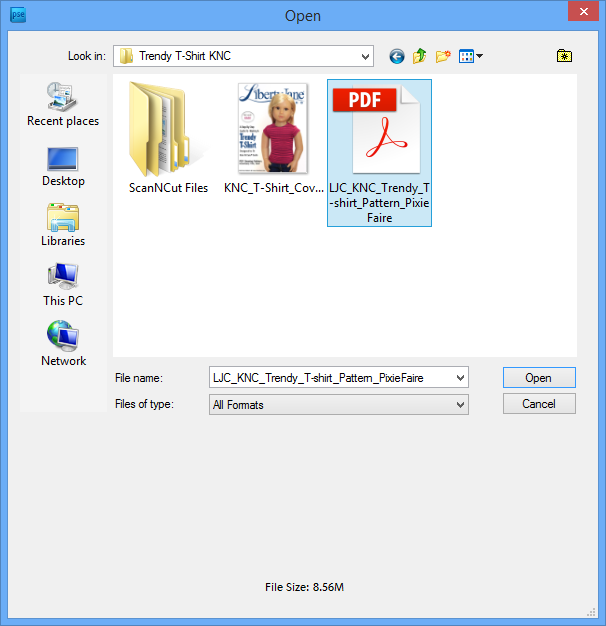Expand the Look in folder dropdown
606x626 pixels.
coord(364,56)
